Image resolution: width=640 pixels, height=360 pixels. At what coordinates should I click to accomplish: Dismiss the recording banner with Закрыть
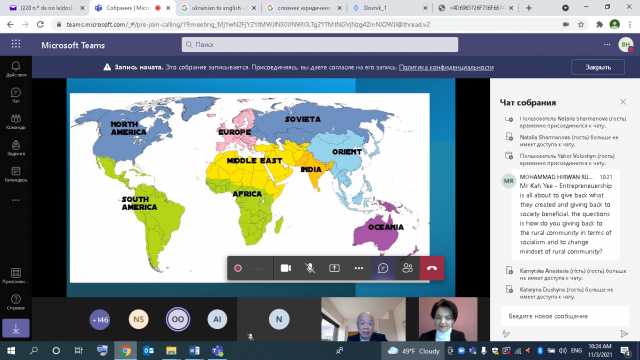[x=598, y=67]
